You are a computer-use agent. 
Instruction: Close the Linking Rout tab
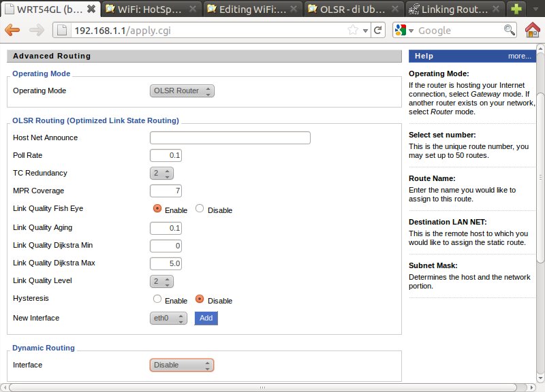(x=497, y=9)
